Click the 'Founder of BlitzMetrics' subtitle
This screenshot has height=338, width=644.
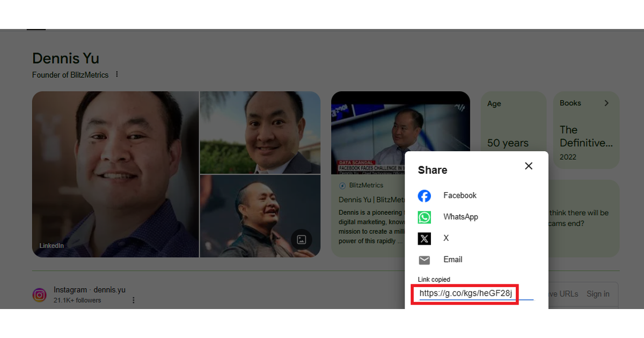70,75
